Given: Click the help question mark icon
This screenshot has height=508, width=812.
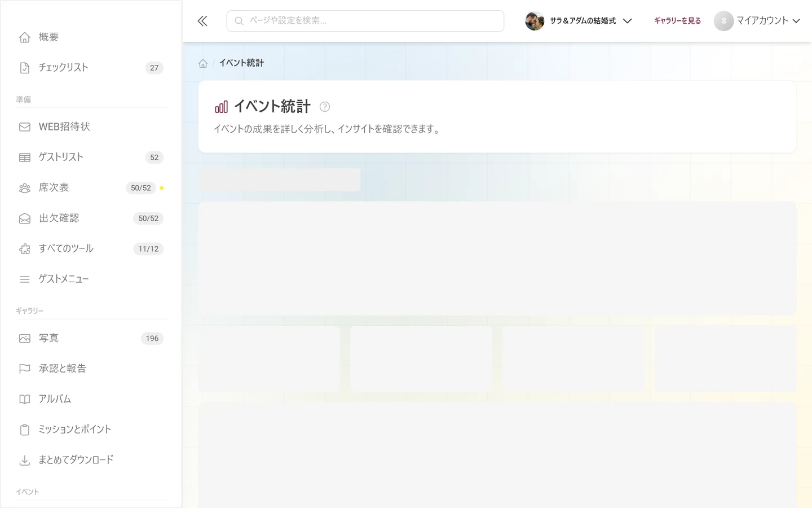Looking at the screenshot, I should (325, 107).
